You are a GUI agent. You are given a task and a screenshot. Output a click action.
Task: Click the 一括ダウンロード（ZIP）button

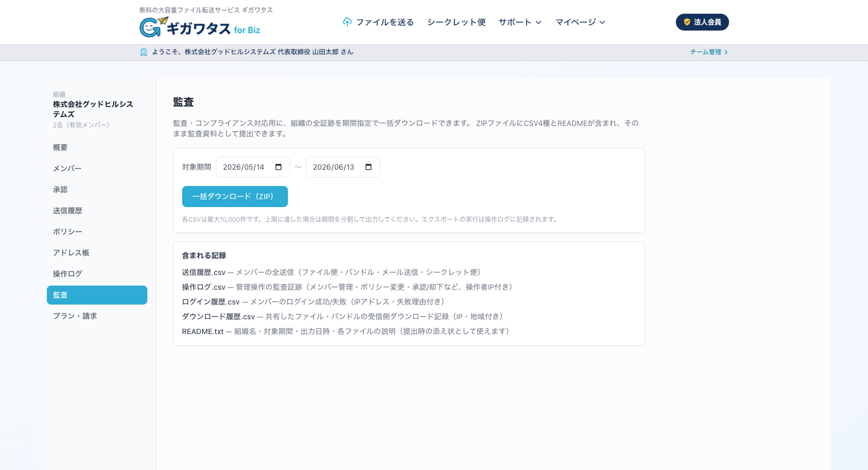pos(235,197)
